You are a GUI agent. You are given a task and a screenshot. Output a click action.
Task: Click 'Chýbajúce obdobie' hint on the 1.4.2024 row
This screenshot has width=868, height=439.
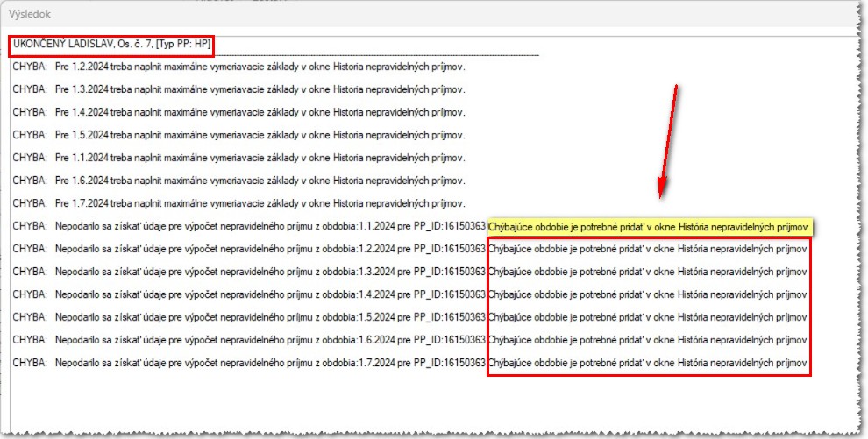pyautogui.click(x=647, y=294)
